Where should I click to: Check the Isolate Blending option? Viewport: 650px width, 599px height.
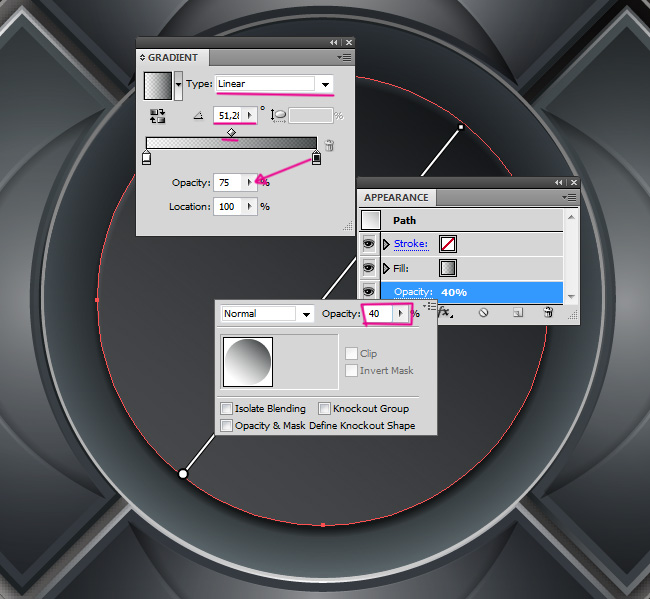226,408
